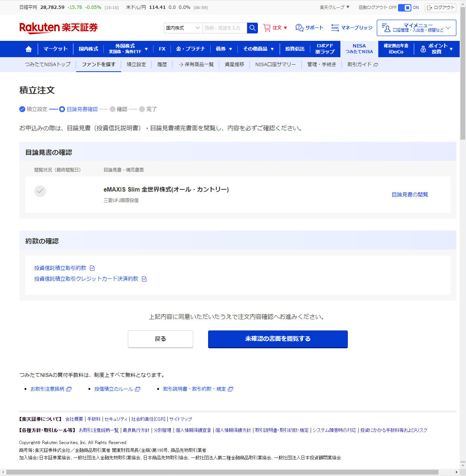Open the ファンドを探す tab
466x476 pixels.
[98, 65]
